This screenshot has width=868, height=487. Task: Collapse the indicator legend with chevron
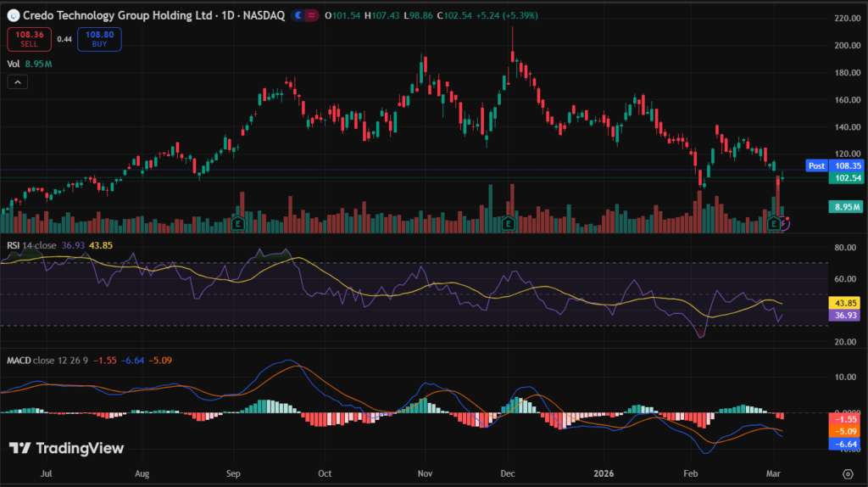[x=18, y=81]
